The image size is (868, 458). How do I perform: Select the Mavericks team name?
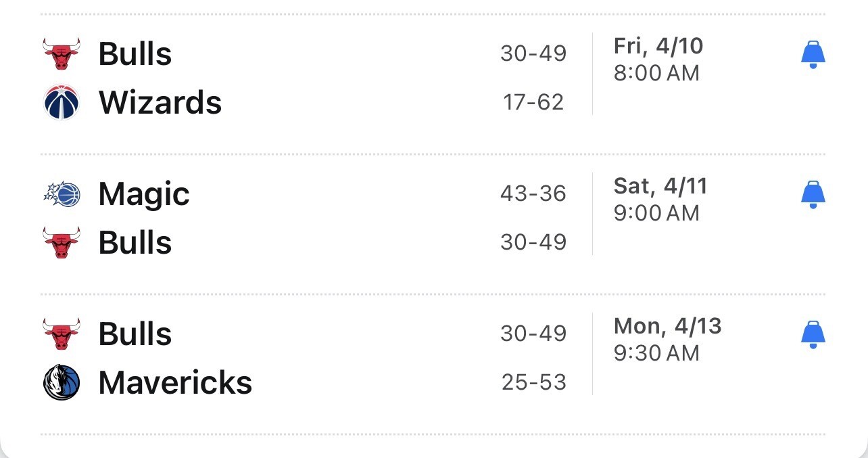[x=175, y=382]
